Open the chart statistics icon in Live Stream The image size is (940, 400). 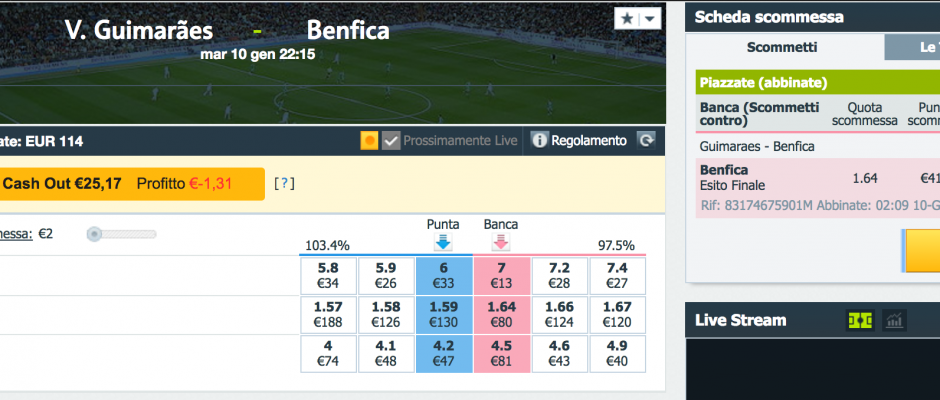click(894, 321)
